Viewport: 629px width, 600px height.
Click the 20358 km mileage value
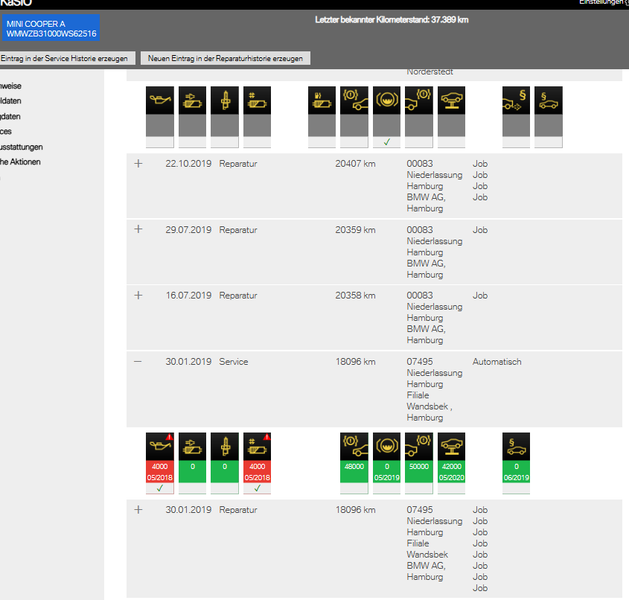pyautogui.click(x=355, y=296)
